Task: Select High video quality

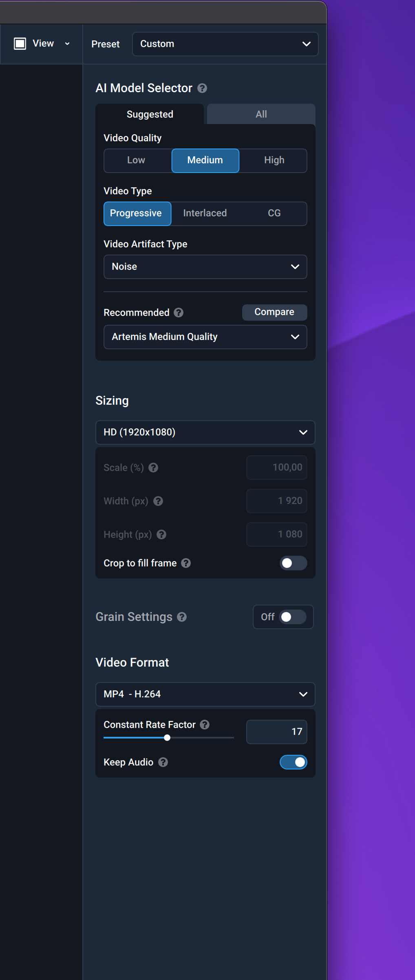Action: point(274,160)
